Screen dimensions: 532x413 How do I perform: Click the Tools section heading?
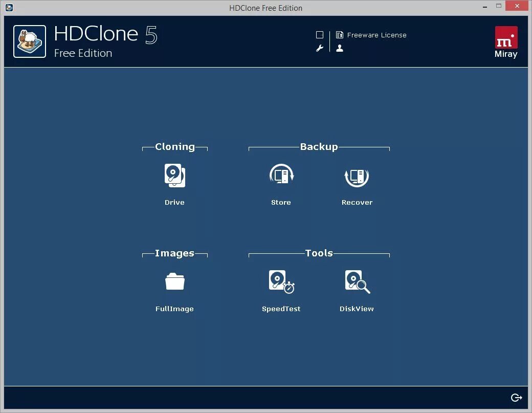point(319,253)
